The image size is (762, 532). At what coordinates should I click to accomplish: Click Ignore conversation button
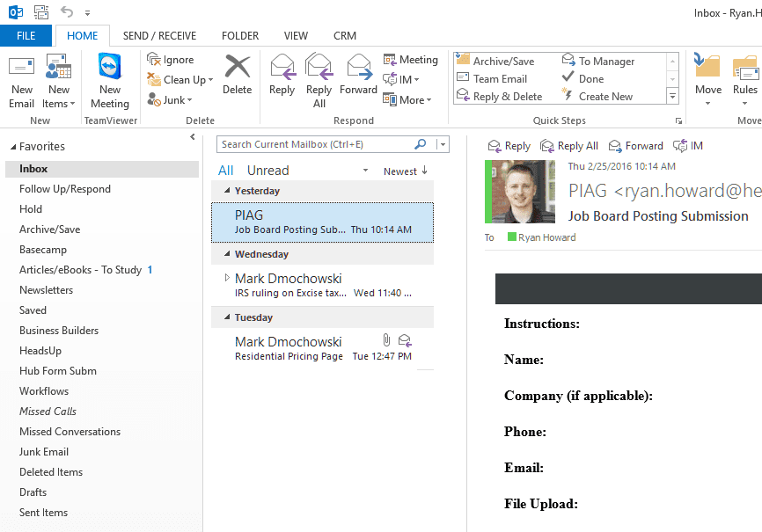[x=171, y=60]
